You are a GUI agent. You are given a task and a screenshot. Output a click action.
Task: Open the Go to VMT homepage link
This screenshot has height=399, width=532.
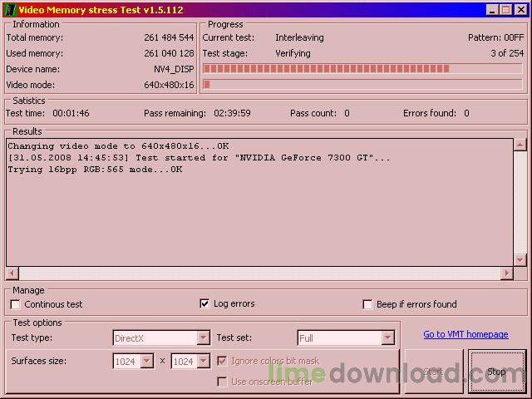tap(465, 334)
